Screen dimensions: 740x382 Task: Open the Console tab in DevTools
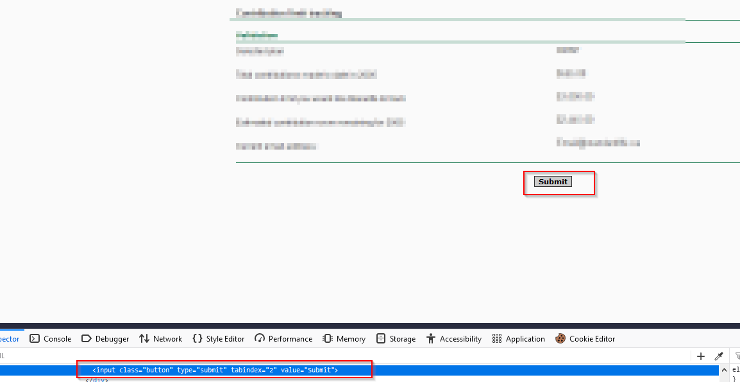50,339
